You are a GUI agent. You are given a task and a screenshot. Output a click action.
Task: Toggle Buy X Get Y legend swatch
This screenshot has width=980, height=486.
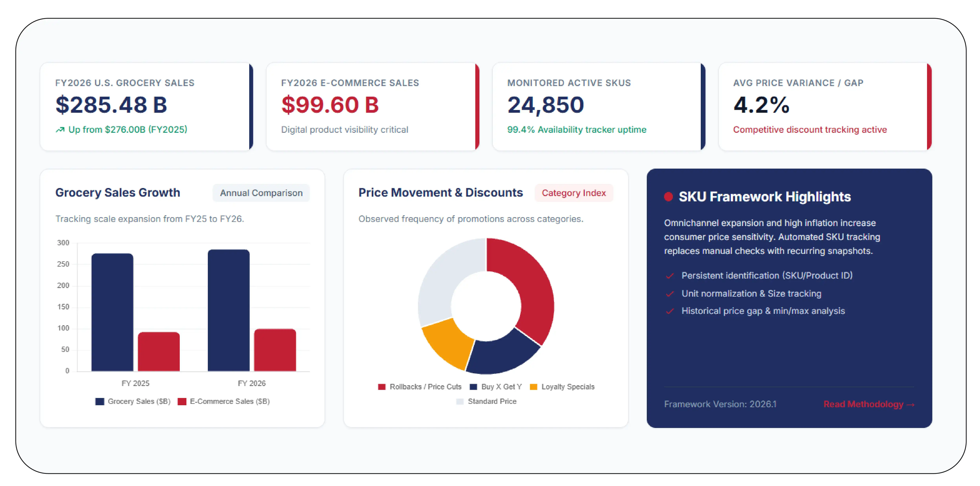[473, 387]
